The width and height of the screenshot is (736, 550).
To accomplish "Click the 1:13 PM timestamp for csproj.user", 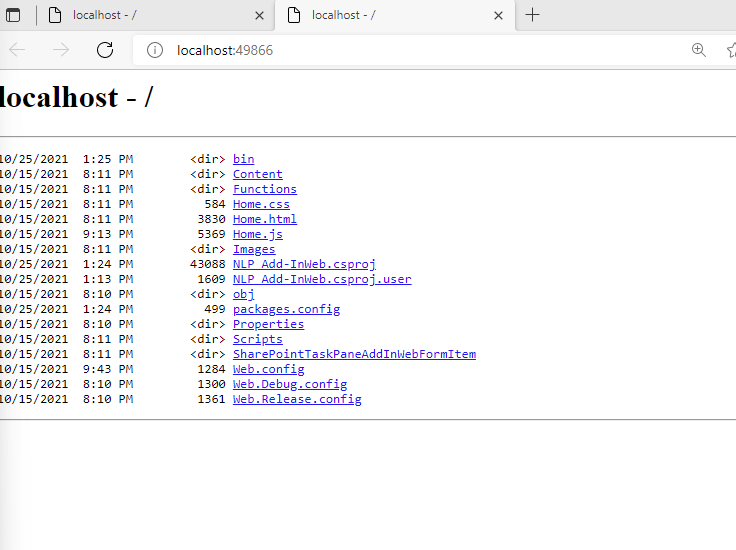I will tap(108, 279).
